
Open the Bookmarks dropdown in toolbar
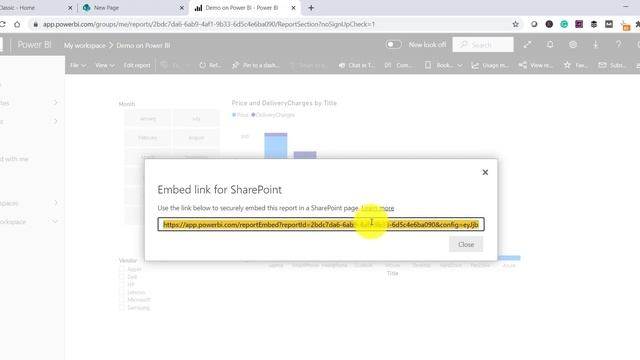point(443,65)
